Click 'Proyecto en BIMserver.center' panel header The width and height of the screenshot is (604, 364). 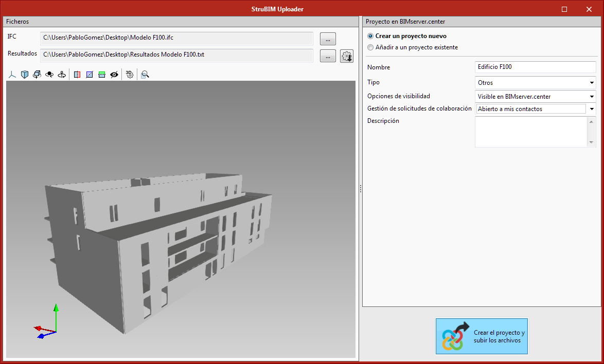(x=482, y=22)
